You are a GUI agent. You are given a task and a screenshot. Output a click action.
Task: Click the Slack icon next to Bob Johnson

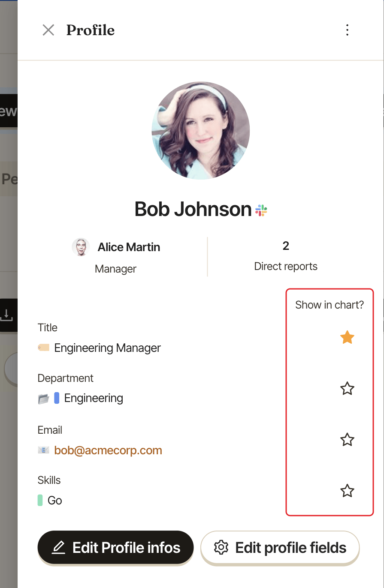tap(261, 210)
